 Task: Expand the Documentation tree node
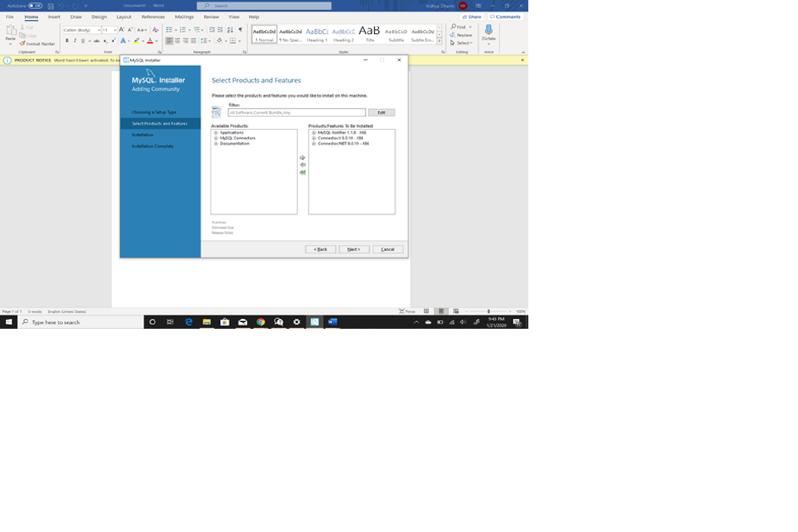(x=216, y=144)
